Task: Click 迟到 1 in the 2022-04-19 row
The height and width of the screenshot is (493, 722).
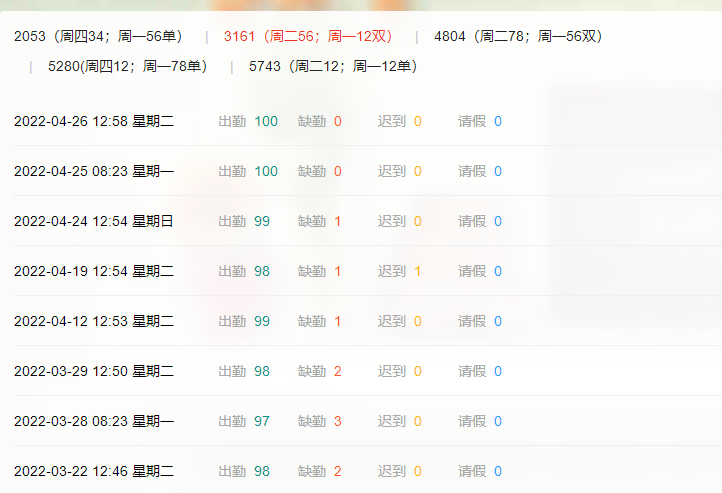Action: click(399, 271)
